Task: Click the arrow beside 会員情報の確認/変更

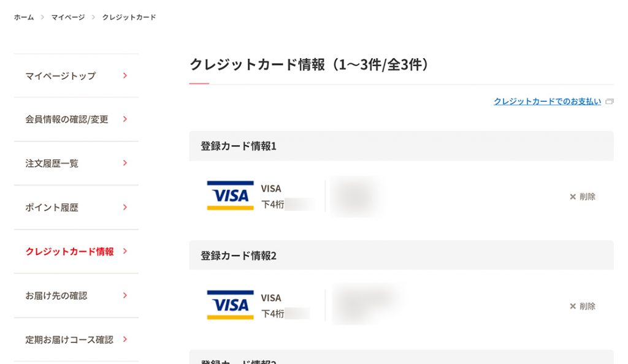Action: [125, 119]
